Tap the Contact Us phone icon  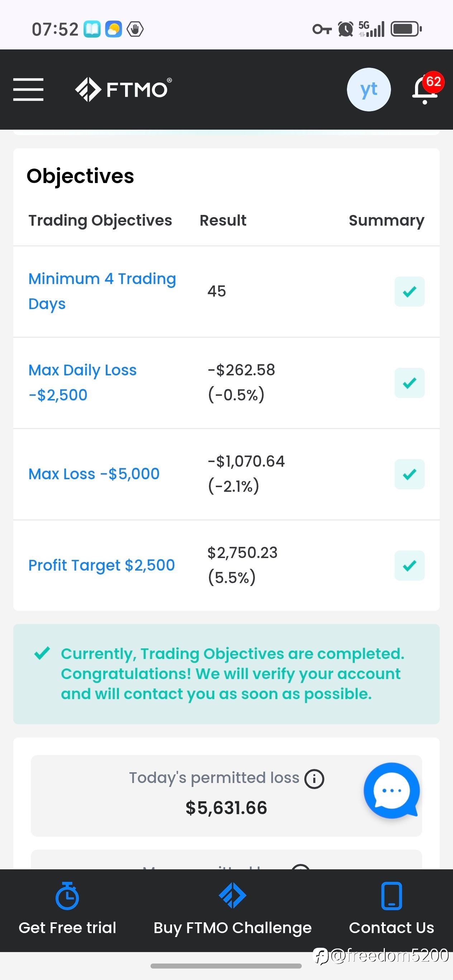(x=391, y=896)
